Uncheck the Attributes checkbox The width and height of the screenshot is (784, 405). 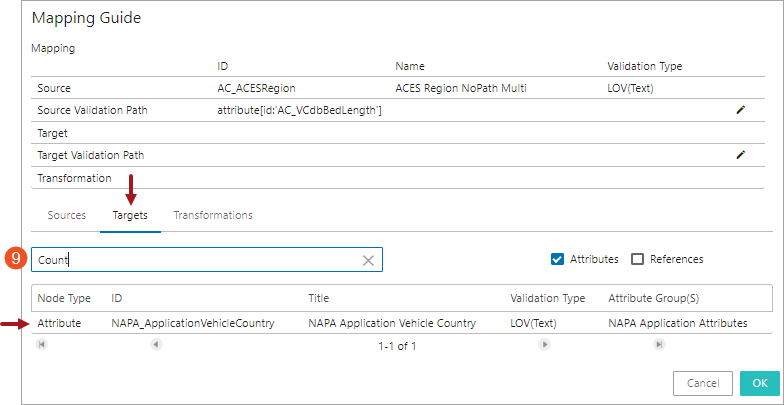[x=558, y=259]
